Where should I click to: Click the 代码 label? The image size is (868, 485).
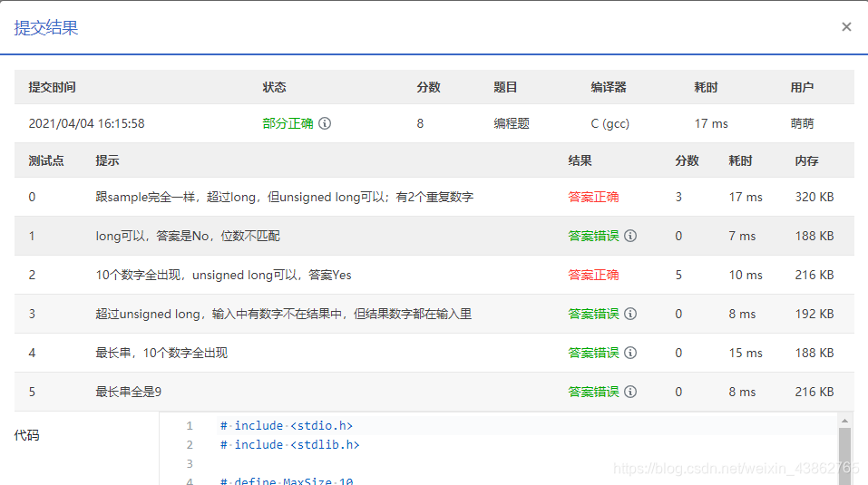[x=26, y=435]
